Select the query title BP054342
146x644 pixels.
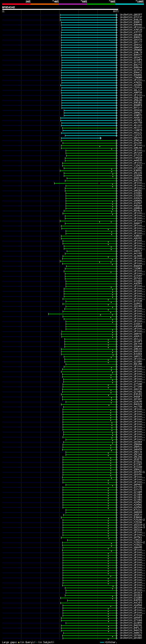[x=8, y=7]
